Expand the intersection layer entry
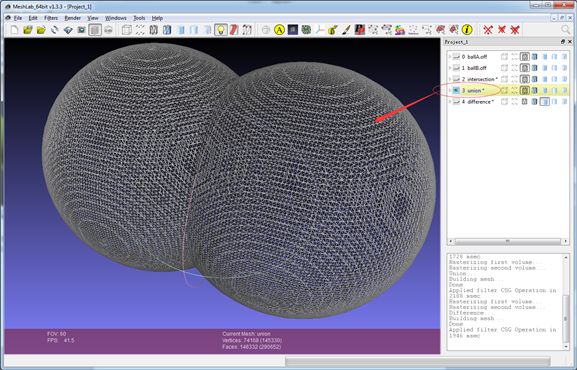This screenshot has width=577, height=370. click(450, 79)
